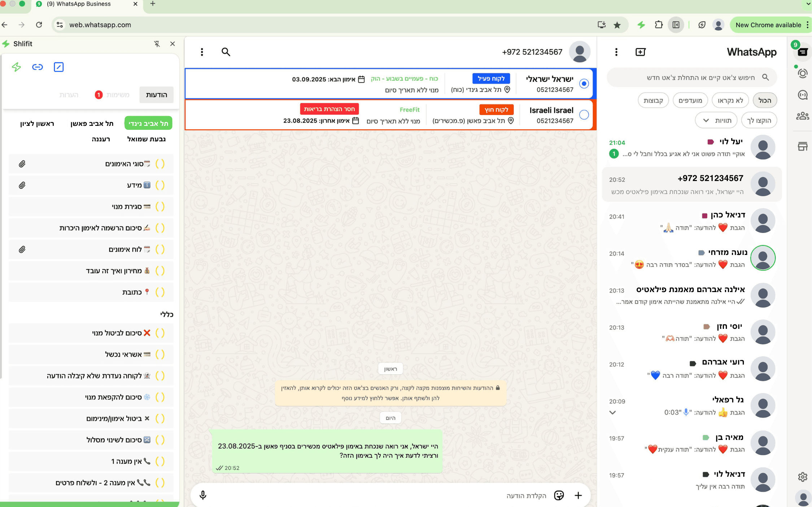Select the radio button on the ישראל ישראלי customer card
The width and height of the screenshot is (812, 507).
tap(584, 83)
